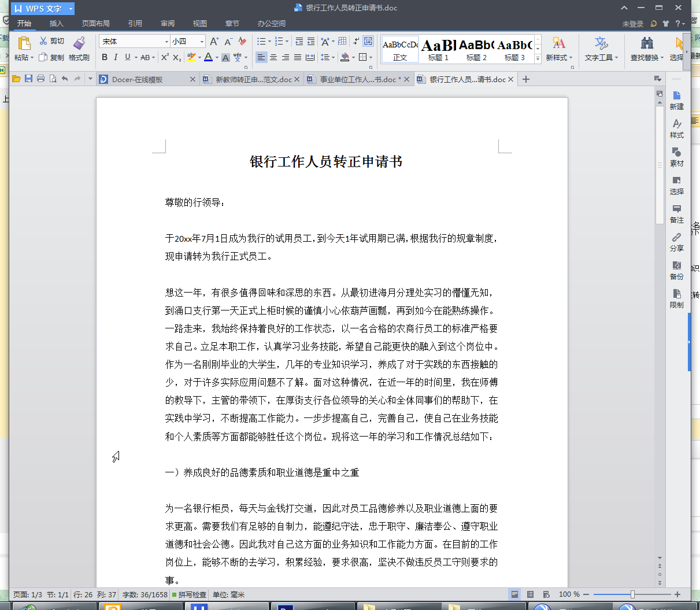Click the 分享 icon in the sidebar
This screenshot has width=700, height=610.
pos(676,242)
